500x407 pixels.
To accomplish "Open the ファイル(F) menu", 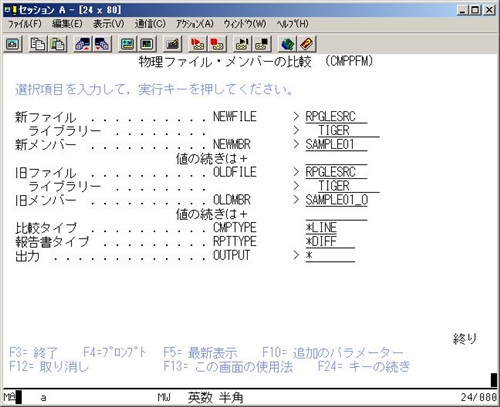I will pos(25,24).
